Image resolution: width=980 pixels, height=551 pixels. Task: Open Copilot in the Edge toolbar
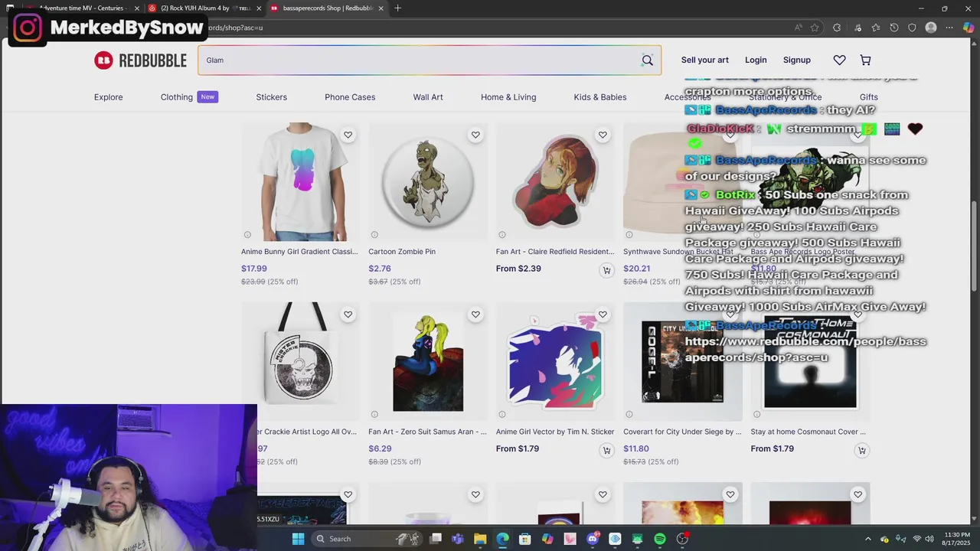point(969,28)
